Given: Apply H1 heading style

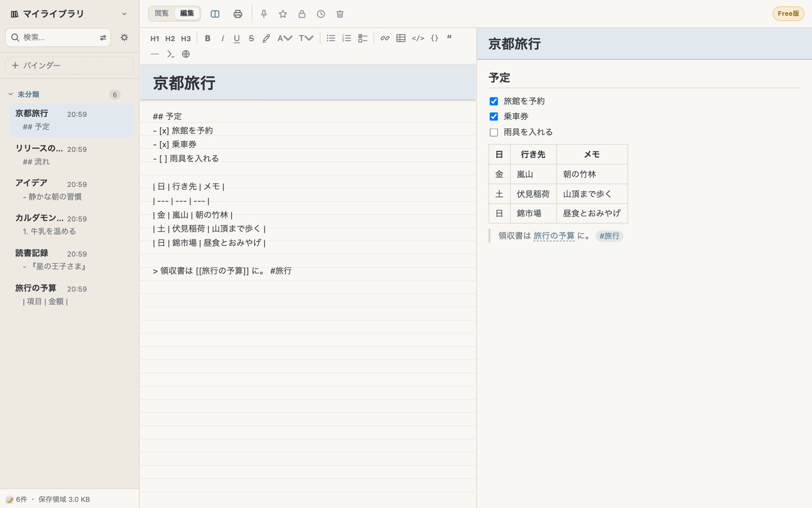Looking at the screenshot, I should coord(155,38).
